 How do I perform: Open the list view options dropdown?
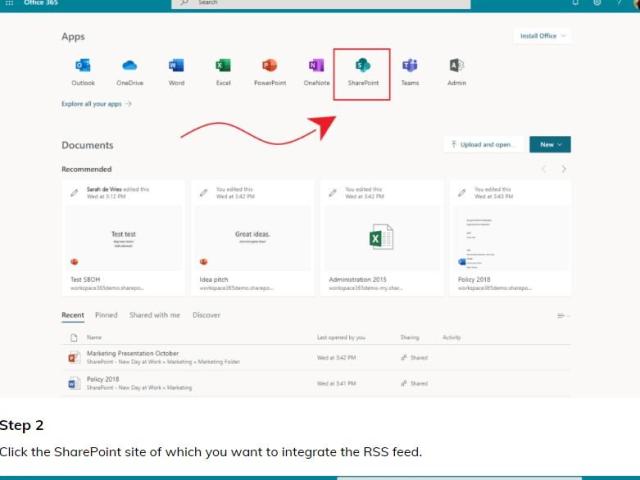[563, 316]
